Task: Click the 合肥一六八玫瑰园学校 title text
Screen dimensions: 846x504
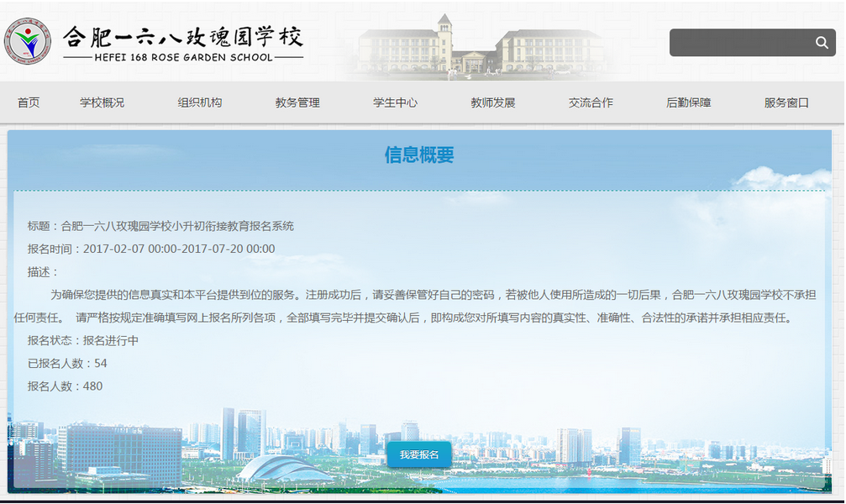Action: (x=183, y=36)
